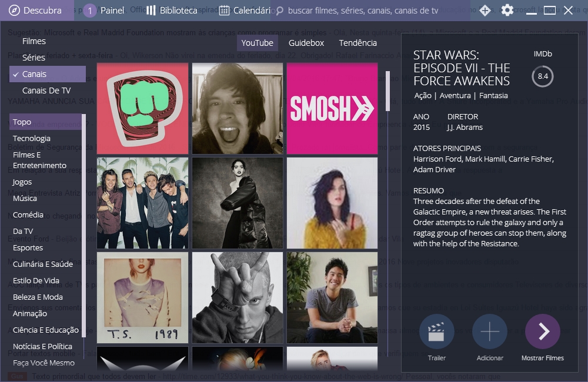Click the settings gear icon
Screen dimensions: 588x382
click(507, 11)
